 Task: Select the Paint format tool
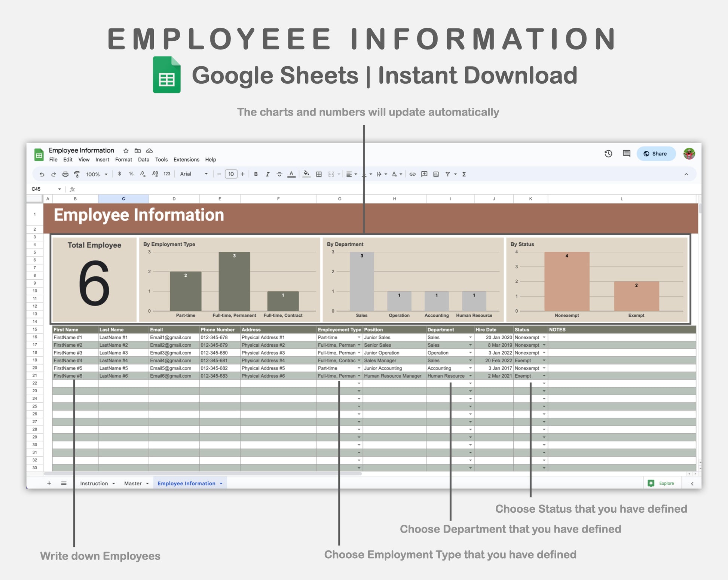(77, 174)
